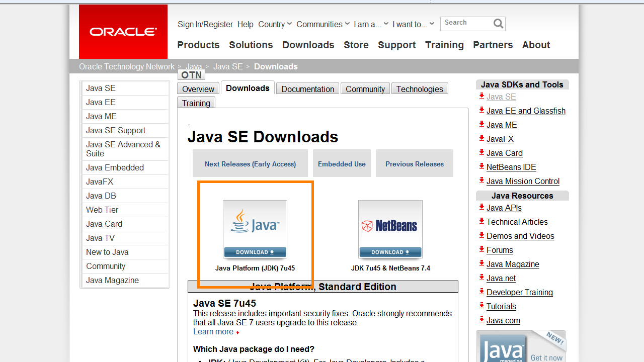Screen dimensions: 644x362
Task: Open the Training tab below Overview
Action: coord(196,103)
